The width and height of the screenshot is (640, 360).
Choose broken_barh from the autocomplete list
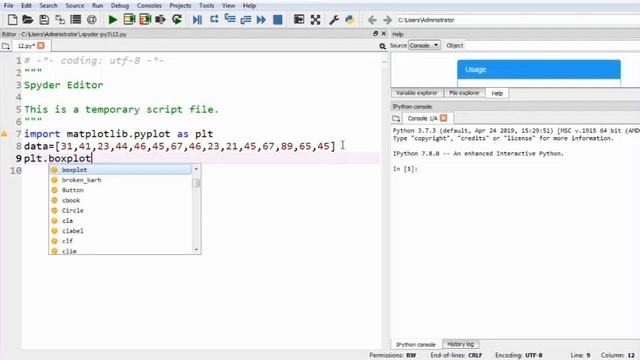pyautogui.click(x=120, y=180)
